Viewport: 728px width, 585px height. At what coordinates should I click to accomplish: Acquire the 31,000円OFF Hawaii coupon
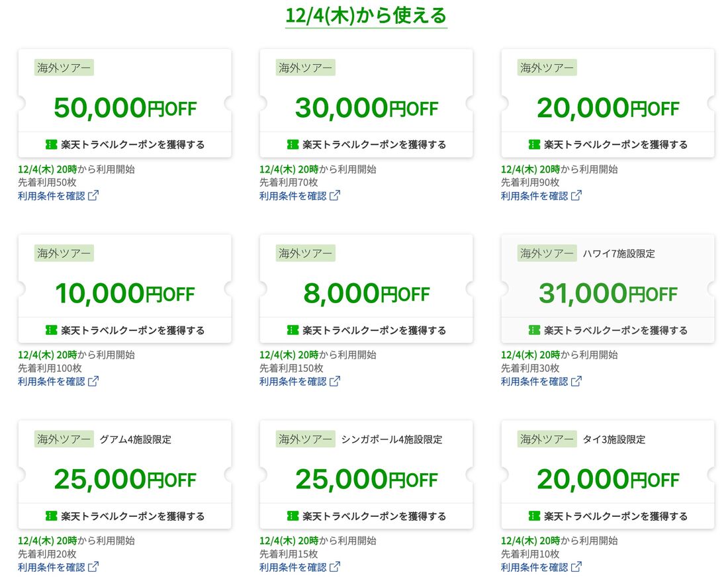609,330
